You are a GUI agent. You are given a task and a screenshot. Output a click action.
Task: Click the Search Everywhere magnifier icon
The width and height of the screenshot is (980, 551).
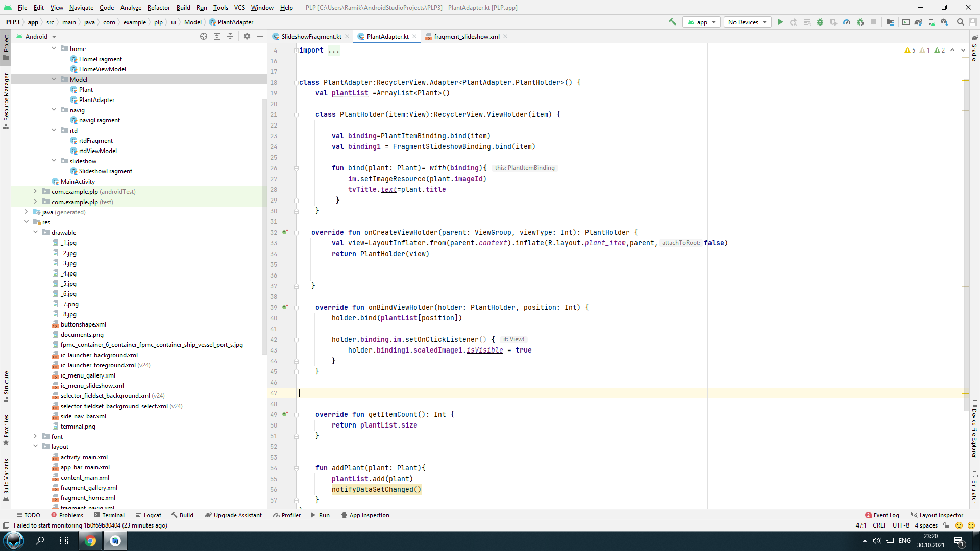[960, 22]
